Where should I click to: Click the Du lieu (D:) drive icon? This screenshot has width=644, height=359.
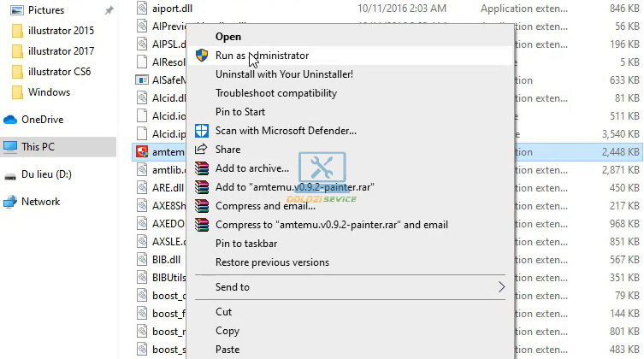[10, 176]
